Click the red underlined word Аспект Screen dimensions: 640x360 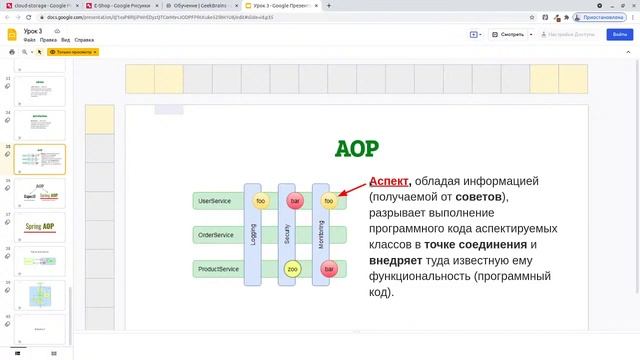[388, 181]
